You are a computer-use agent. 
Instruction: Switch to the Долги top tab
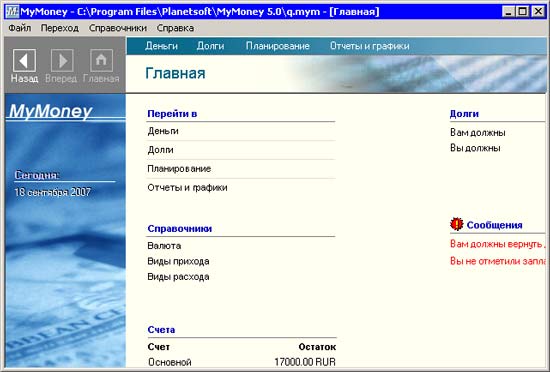tap(210, 46)
